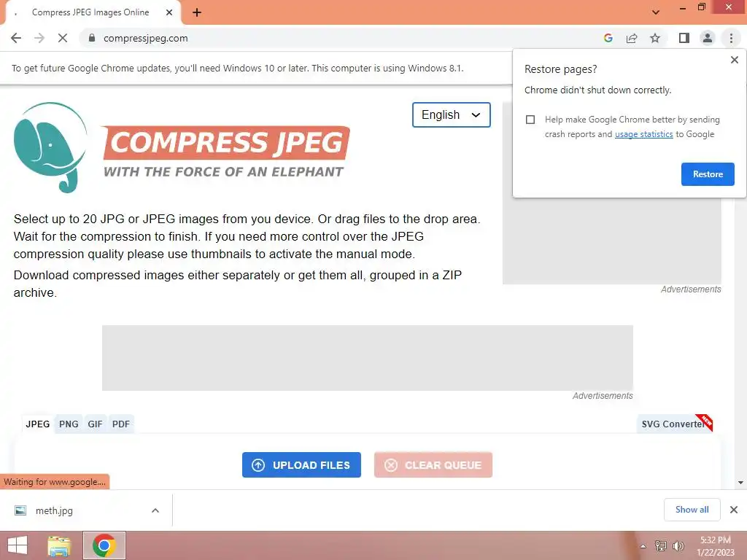Open the English language dropdown
747x560 pixels.
451,114
